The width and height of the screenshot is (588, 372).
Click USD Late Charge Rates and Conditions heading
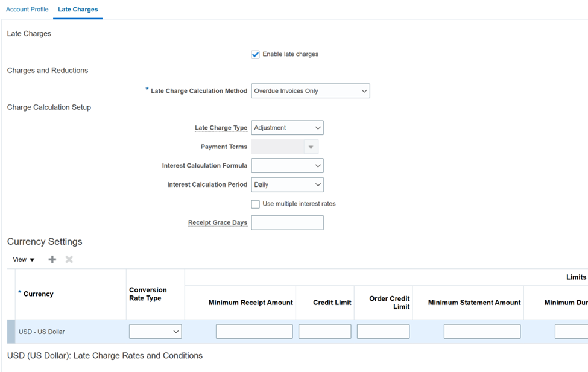[x=104, y=356]
